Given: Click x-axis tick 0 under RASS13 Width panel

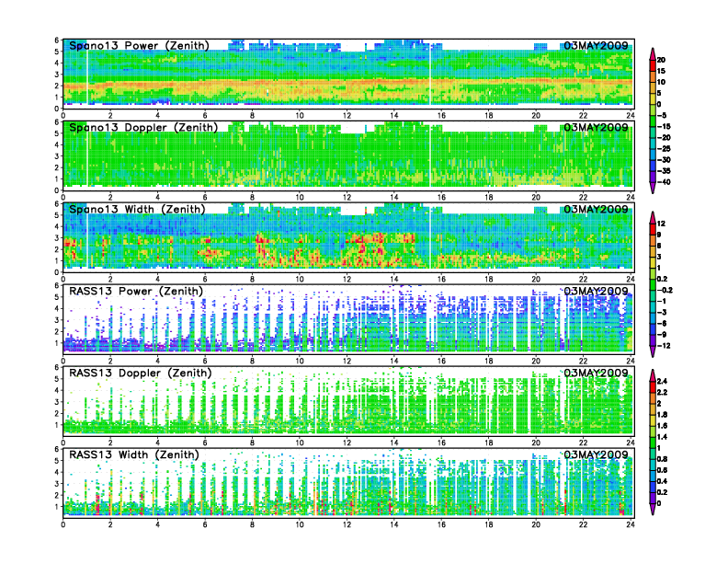Looking at the screenshot, I should (x=63, y=524).
